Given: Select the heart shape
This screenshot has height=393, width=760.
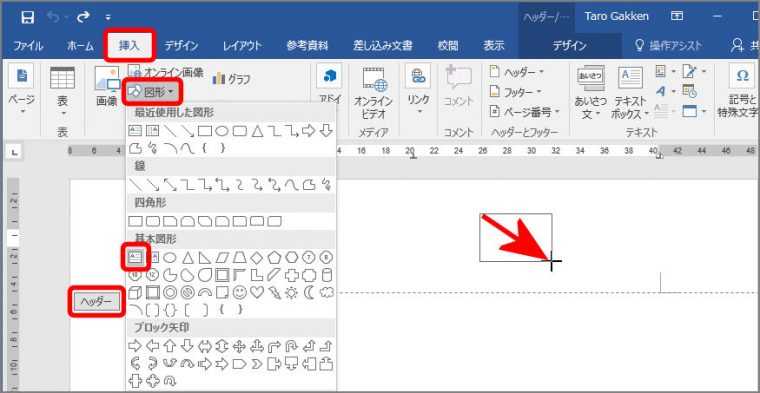Looking at the screenshot, I should (257, 292).
